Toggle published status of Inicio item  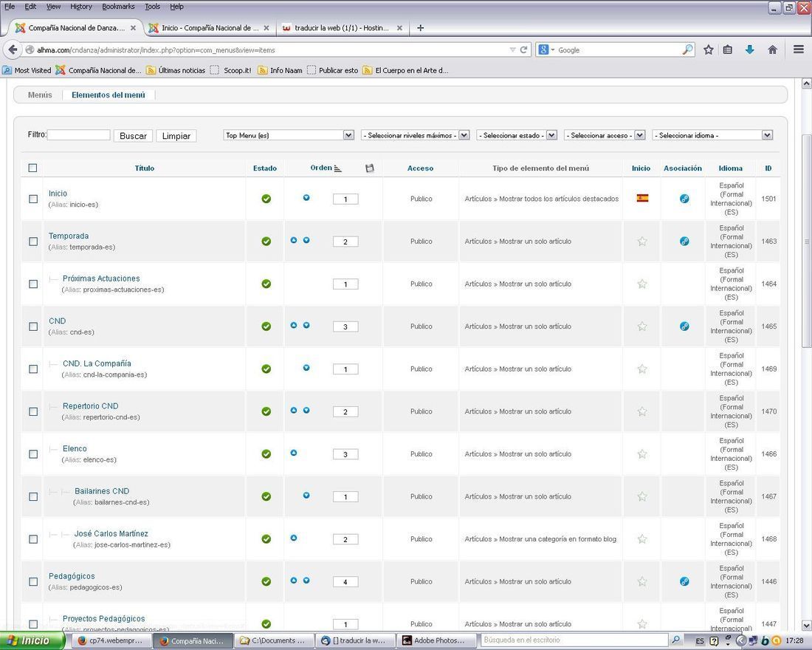point(266,199)
